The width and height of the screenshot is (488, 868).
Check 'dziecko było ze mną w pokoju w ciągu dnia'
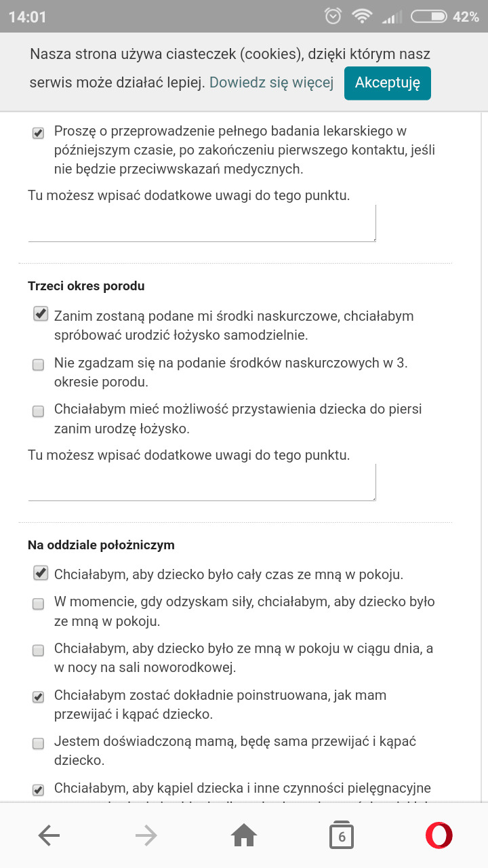[x=39, y=650]
